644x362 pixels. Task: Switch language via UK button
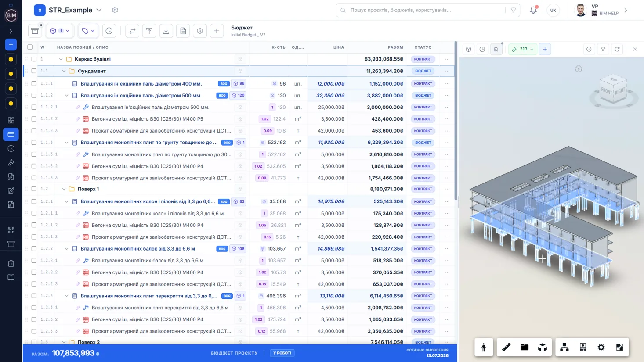[x=553, y=10]
